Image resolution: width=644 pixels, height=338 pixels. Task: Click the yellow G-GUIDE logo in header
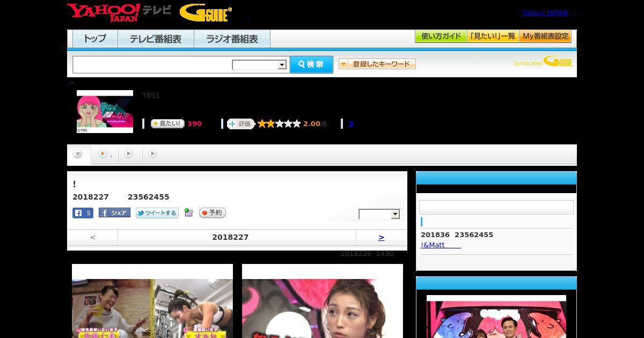[206, 12]
